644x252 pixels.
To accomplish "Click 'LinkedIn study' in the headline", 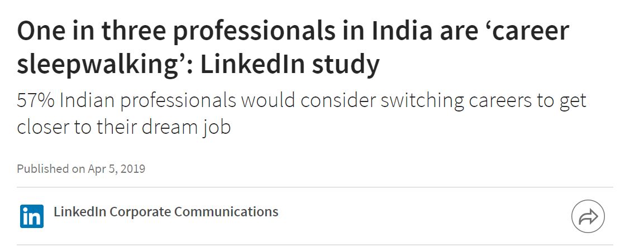I will coord(289,64).
